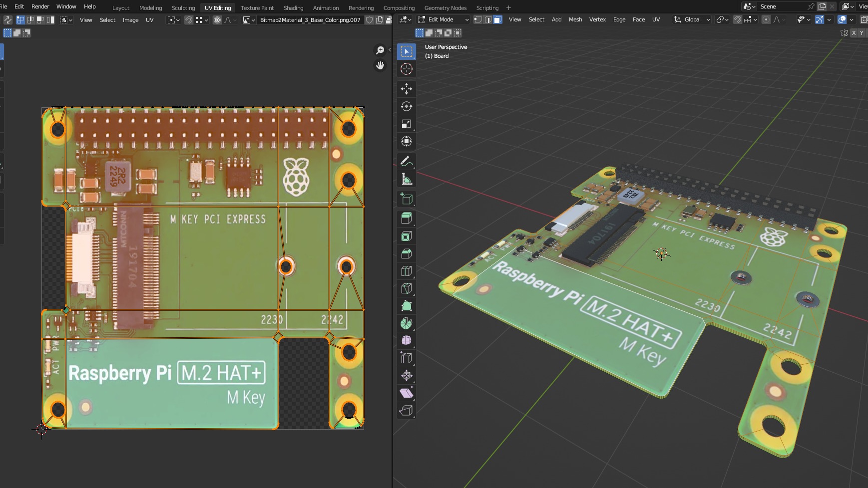The width and height of the screenshot is (868, 488).
Task: Select the Shear tool
Action: [407, 393]
